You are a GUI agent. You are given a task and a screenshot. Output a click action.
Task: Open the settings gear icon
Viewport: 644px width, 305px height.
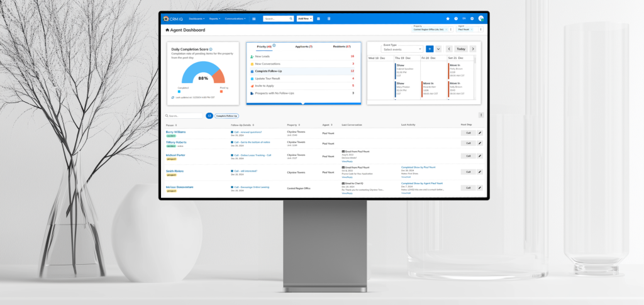coord(472,19)
